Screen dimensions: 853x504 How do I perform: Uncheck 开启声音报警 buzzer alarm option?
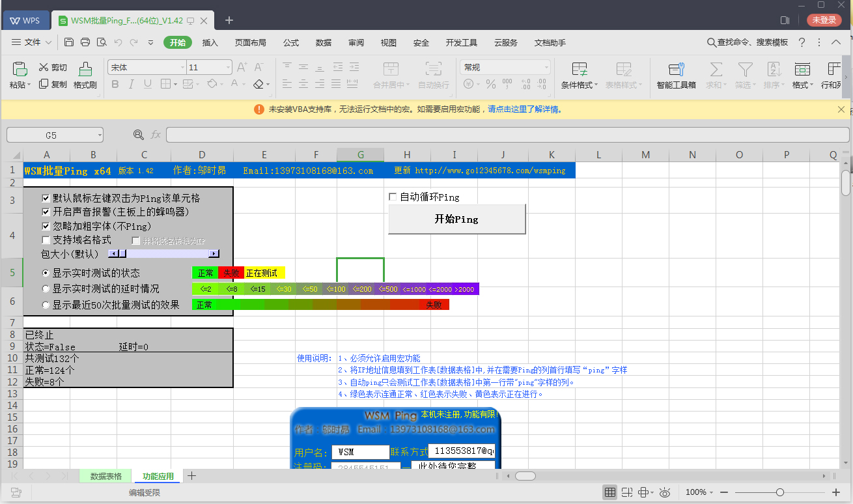coord(46,212)
